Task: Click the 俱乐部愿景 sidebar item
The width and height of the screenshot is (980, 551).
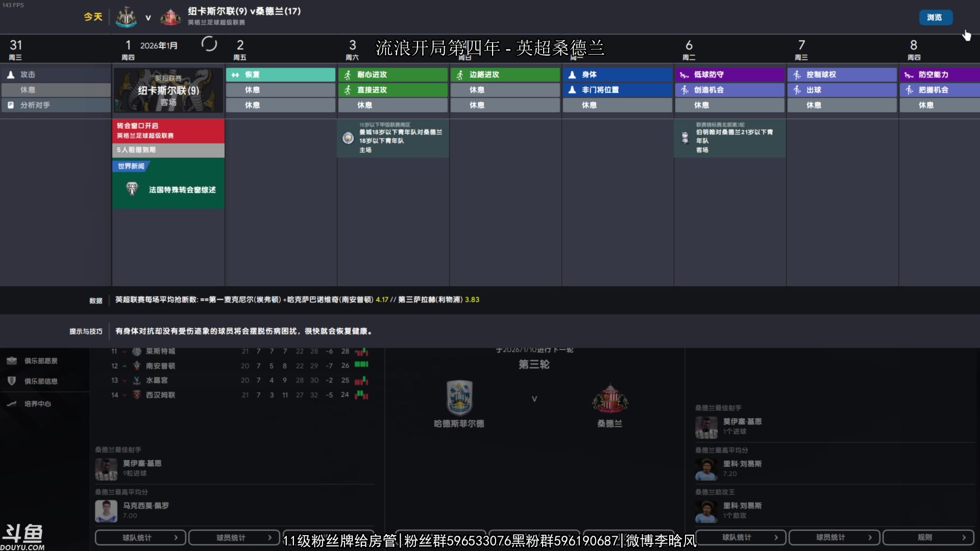Action: pos(41,361)
